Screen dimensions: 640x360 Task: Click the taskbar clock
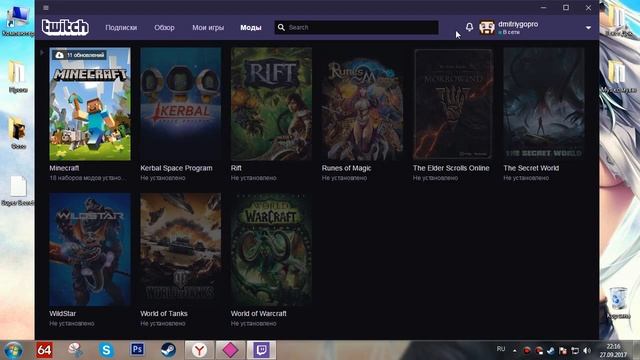click(x=613, y=350)
